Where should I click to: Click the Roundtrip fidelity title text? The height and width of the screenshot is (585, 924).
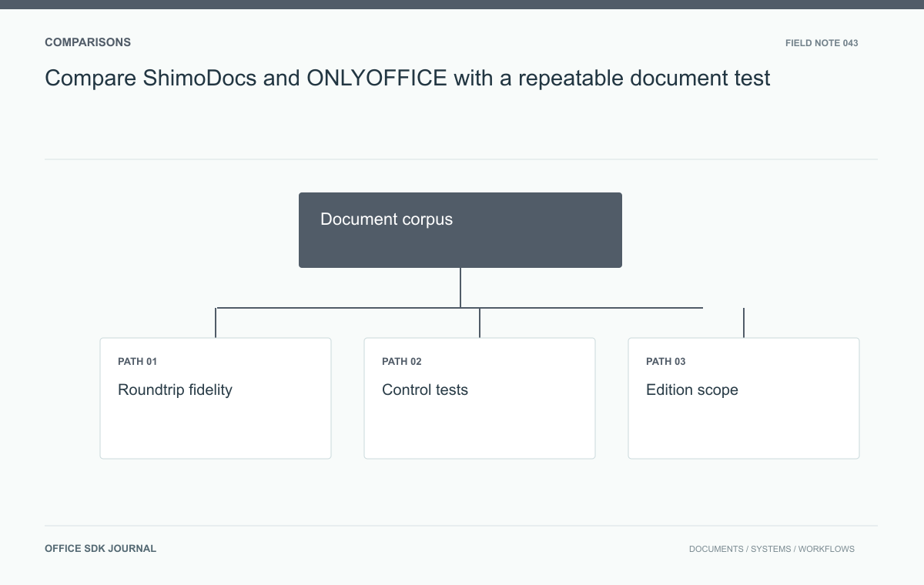175,389
